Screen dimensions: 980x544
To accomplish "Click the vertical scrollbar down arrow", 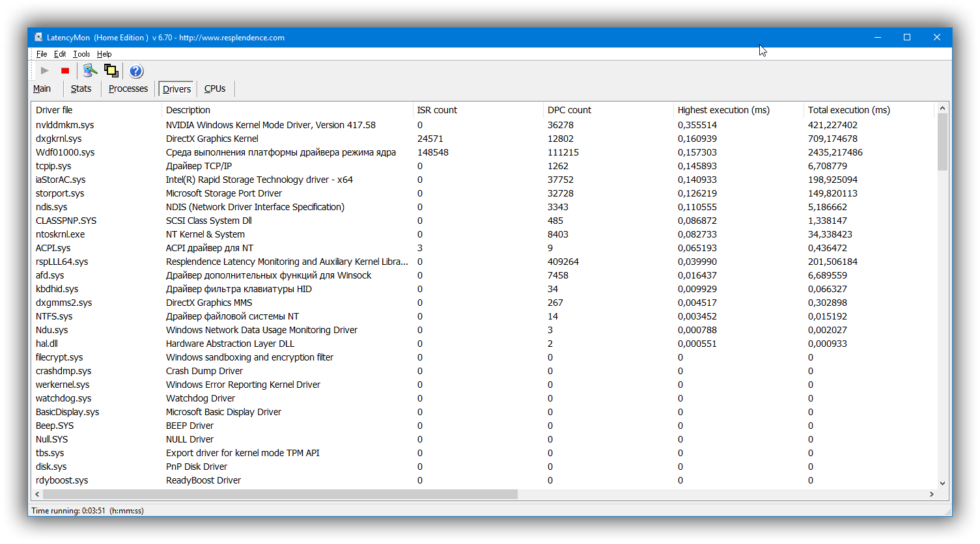I will (942, 483).
